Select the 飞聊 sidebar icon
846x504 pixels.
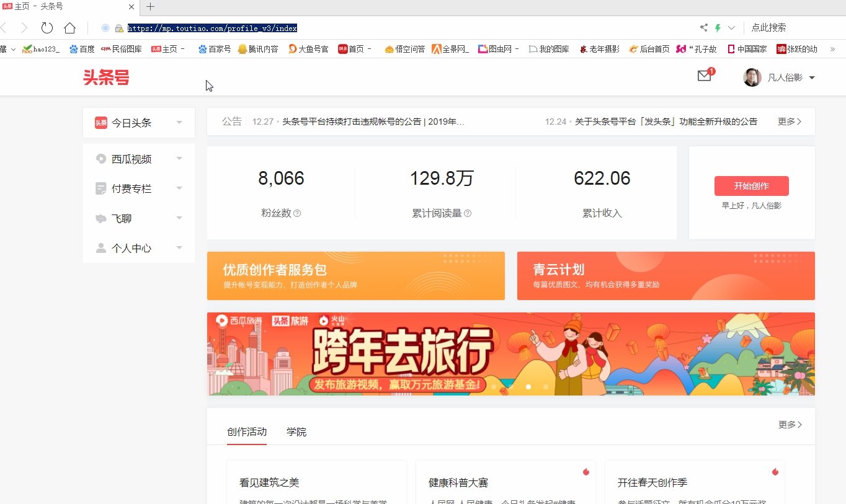click(100, 218)
